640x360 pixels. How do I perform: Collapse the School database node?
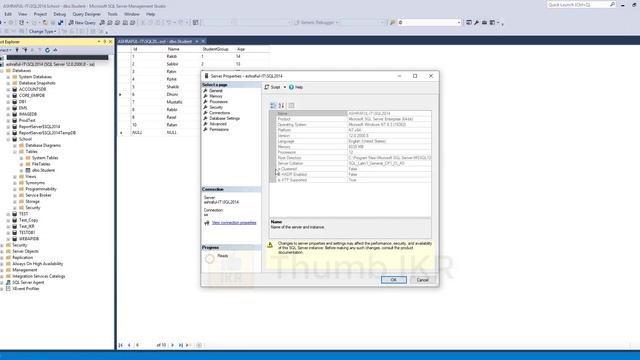pos(8,139)
